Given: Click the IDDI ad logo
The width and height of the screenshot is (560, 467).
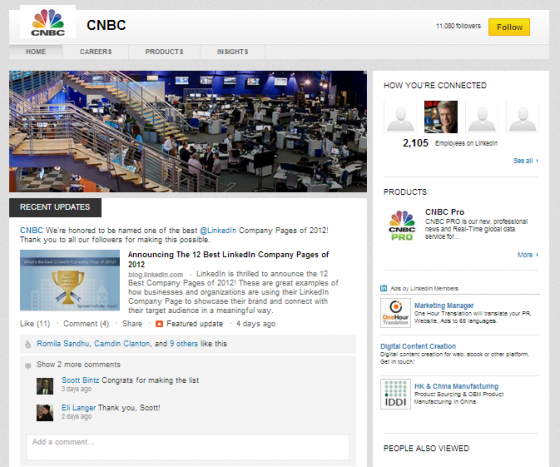Looking at the screenshot, I should coord(395,394).
